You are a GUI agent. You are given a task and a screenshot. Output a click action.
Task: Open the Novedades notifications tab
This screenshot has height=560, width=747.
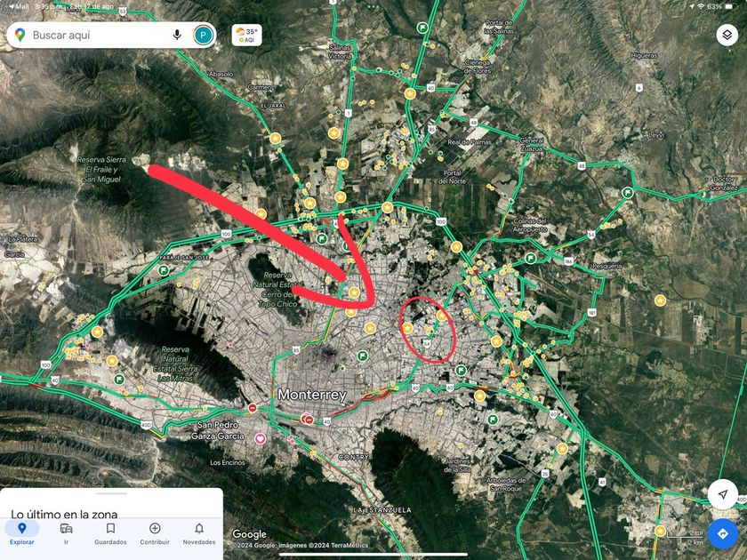pos(199,533)
